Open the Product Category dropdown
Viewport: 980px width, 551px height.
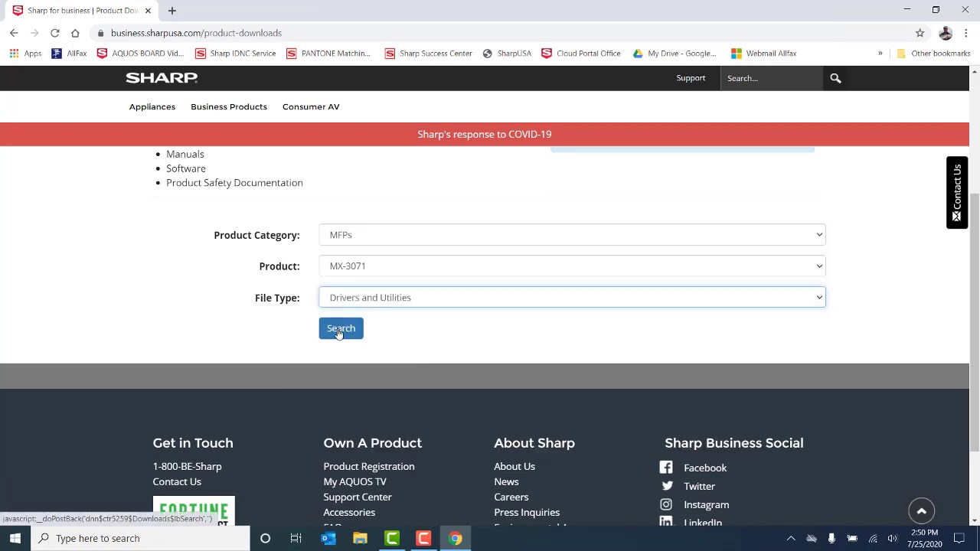tap(572, 235)
